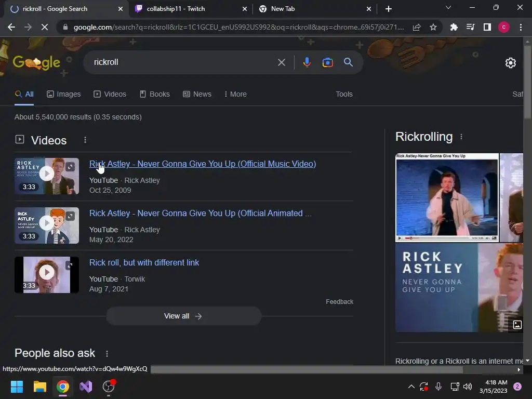
Task: Click the Google doodle logo
Action: coord(36,62)
